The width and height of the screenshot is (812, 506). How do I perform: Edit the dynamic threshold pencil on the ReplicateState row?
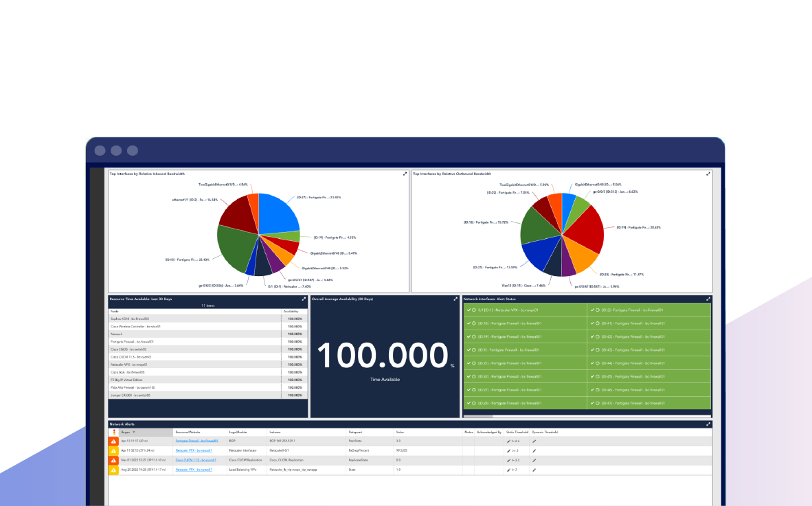coord(533,461)
